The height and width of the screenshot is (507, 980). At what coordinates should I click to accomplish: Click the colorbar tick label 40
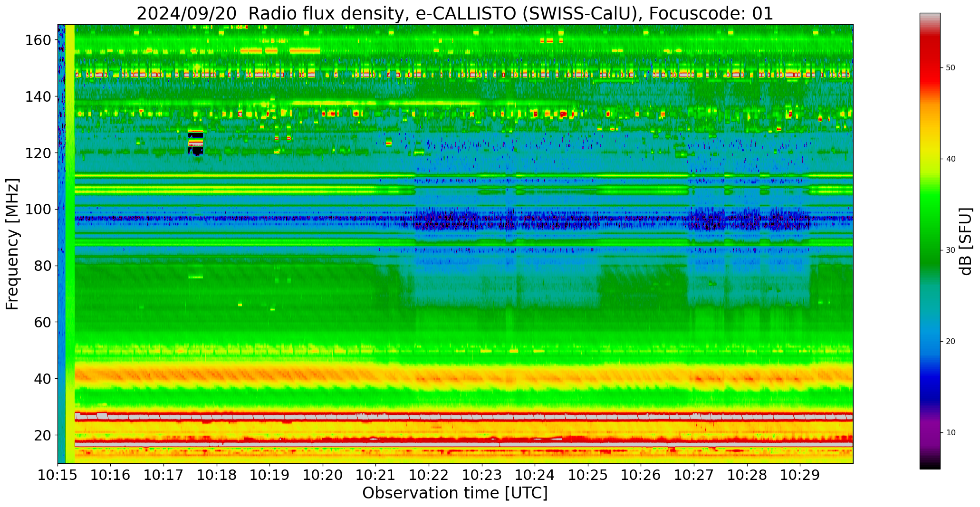[950, 159]
